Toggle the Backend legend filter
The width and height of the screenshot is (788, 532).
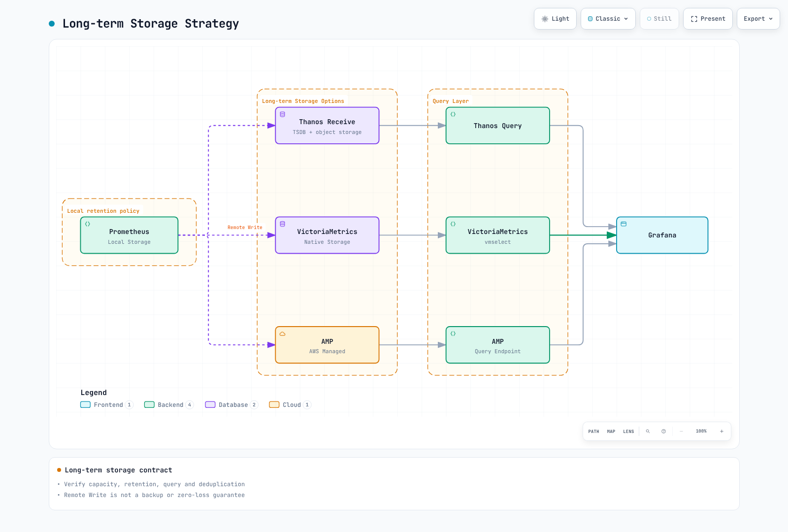coord(169,405)
